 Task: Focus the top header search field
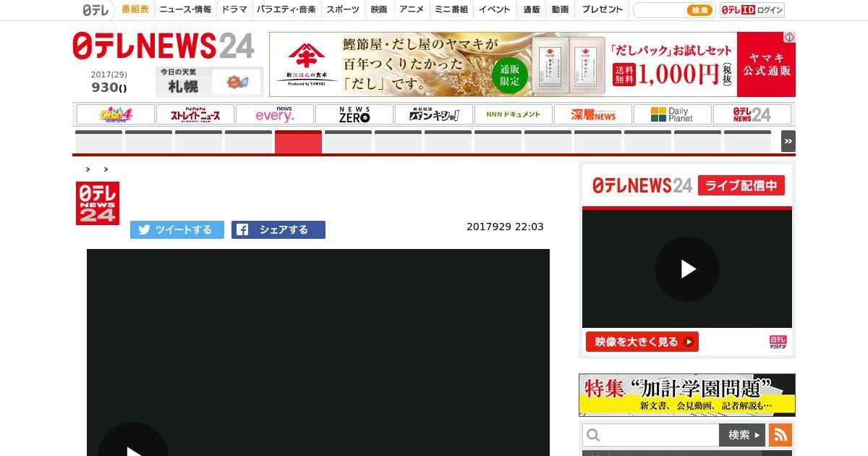[659, 10]
